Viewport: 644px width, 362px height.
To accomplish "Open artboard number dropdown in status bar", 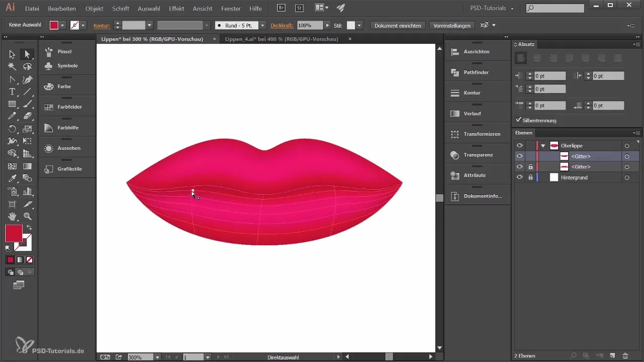I will pos(208,357).
